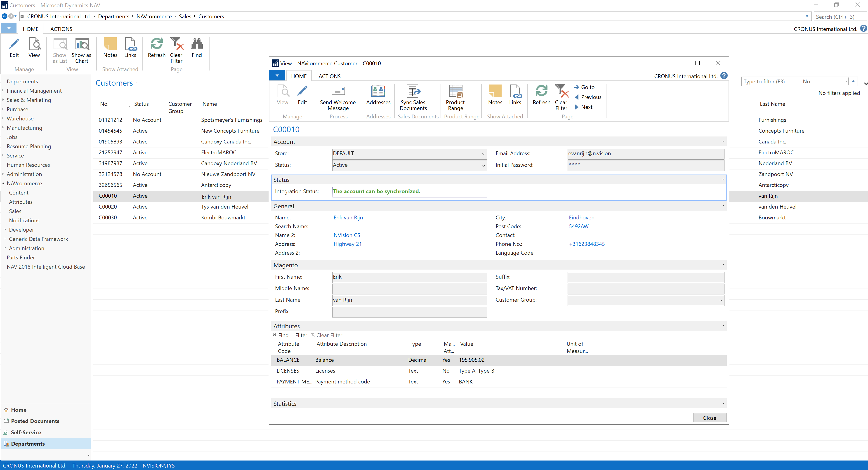Open Product Range icon
The height and width of the screenshot is (470, 868).
455,91
